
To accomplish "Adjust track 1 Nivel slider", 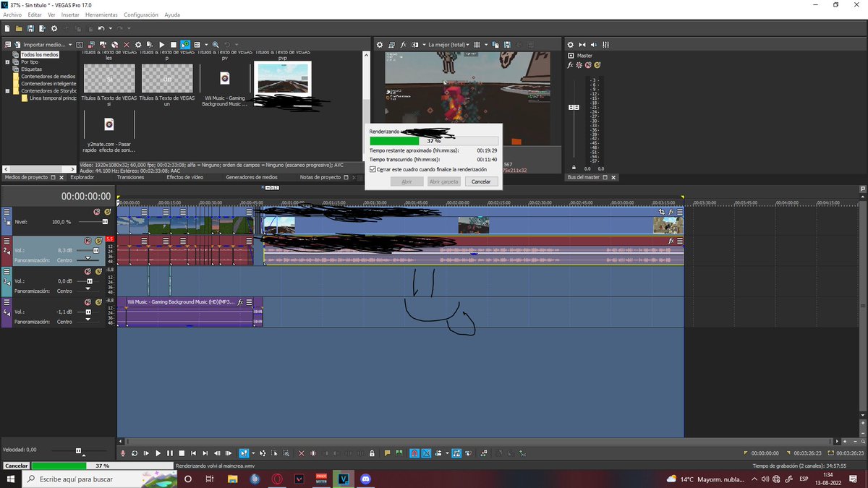I will tap(105, 221).
